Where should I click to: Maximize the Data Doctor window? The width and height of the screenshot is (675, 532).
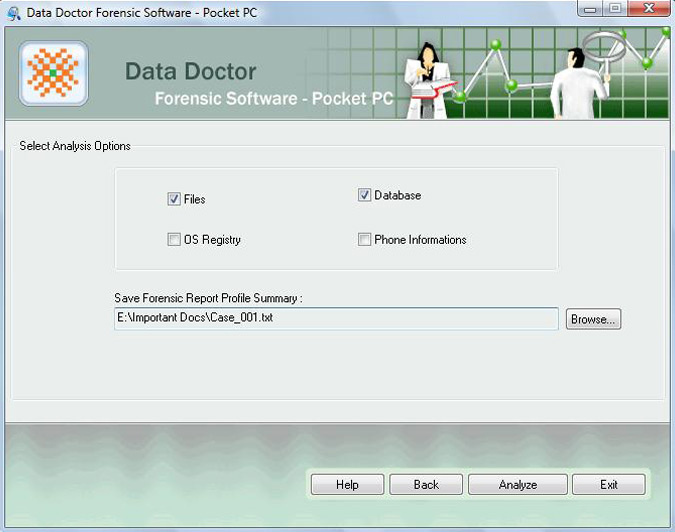(x=615, y=9)
